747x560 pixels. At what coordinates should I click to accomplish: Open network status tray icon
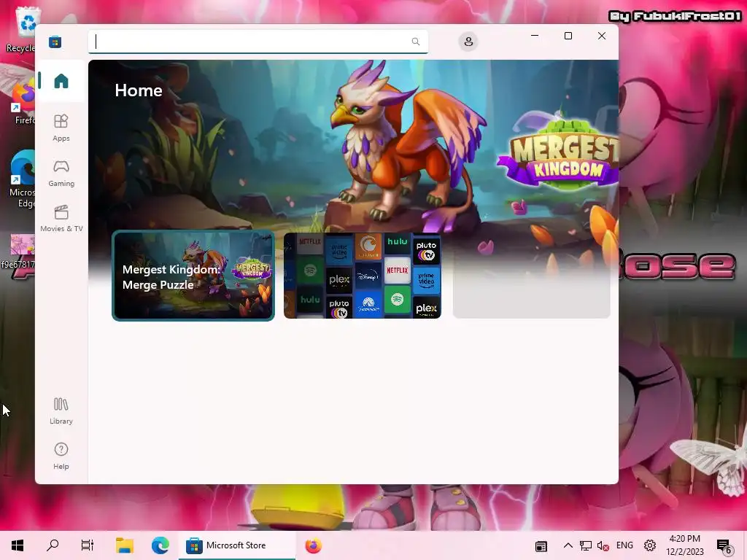586,545
